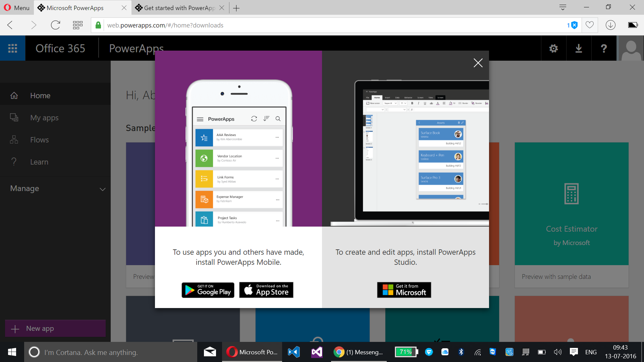
Task: Open the tab list menu icon in the title bar
Action: 563,7
